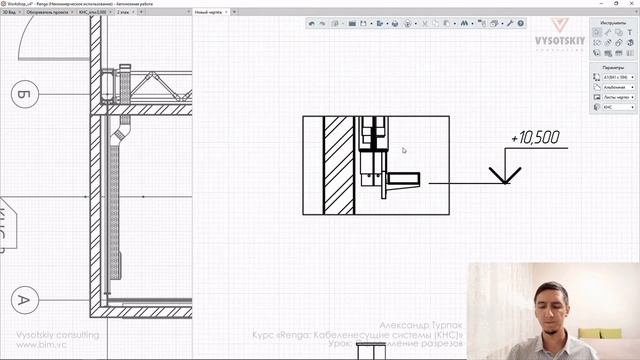Switch to the КНС_отм.0,000 tab

click(93, 12)
